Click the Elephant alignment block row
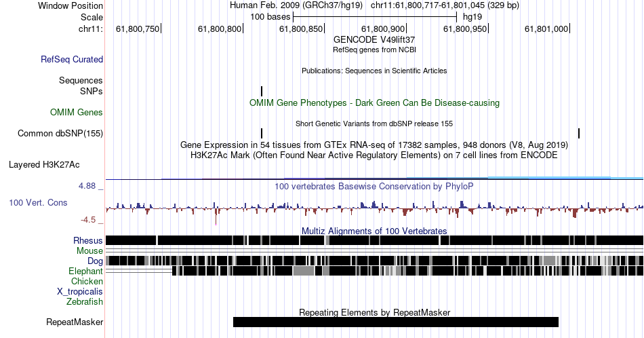 click(375, 271)
